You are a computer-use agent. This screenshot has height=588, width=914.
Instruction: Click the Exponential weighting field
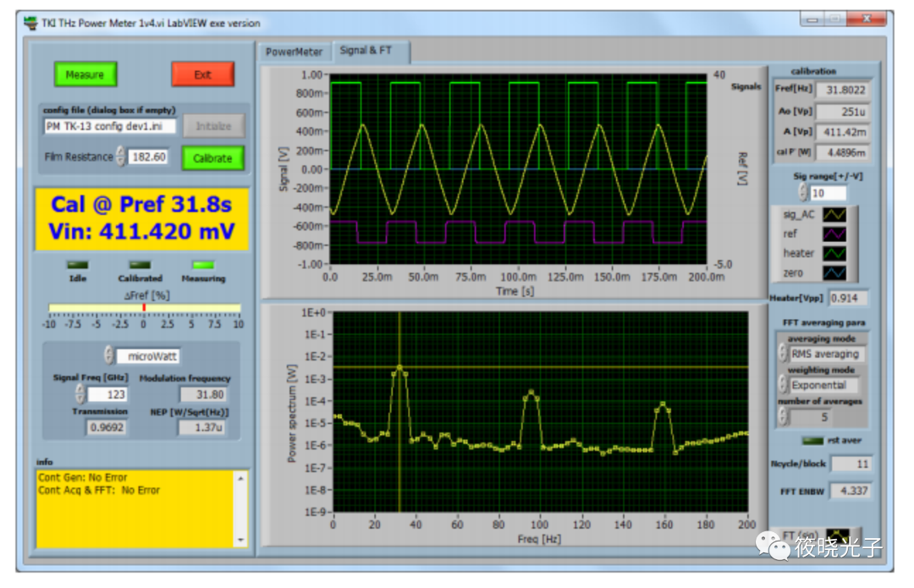823,385
